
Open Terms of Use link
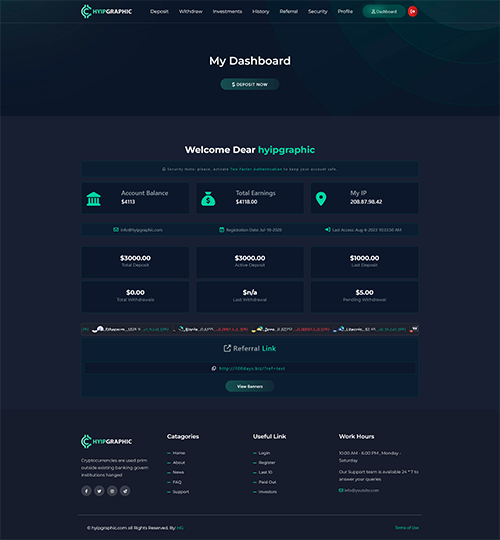coord(407,528)
